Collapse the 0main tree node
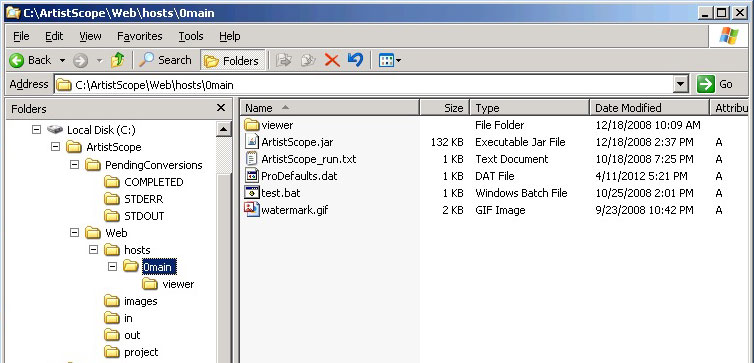754x363 pixels. pos(112,266)
